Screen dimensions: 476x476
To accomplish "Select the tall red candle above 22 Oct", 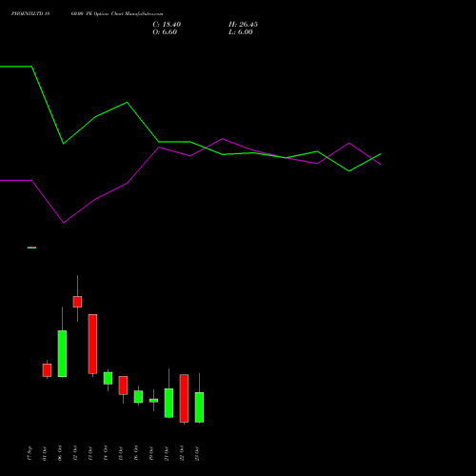I will [184, 398].
